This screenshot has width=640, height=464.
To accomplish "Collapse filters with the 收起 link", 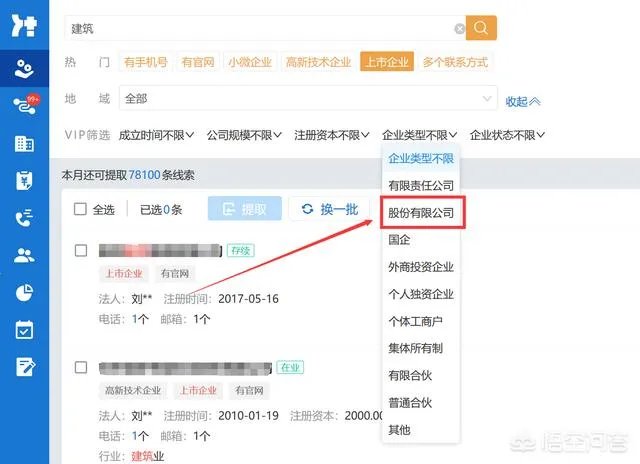I will click(523, 101).
